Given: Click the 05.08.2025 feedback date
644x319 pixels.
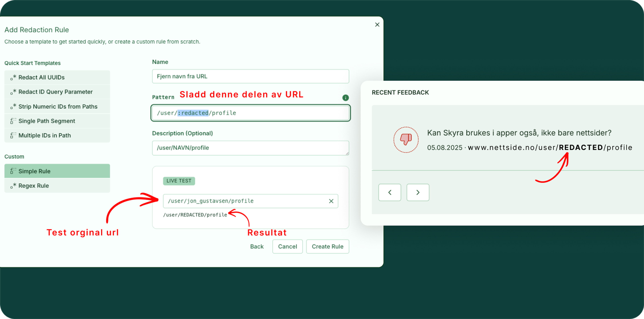Looking at the screenshot, I should [444, 148].
